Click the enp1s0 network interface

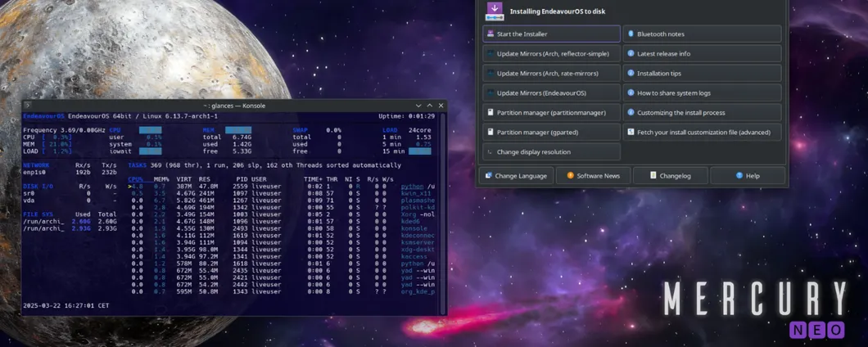pos(36,172)
